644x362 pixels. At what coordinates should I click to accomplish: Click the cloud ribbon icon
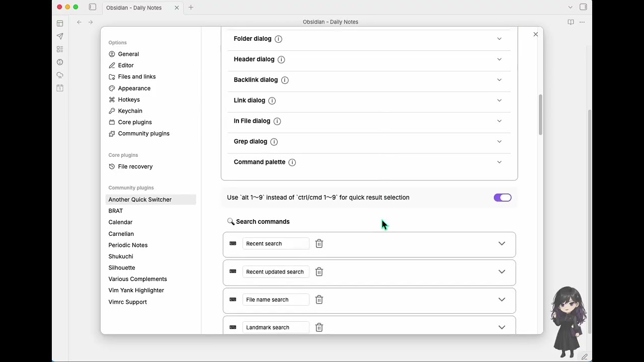[x=60, y=75]
